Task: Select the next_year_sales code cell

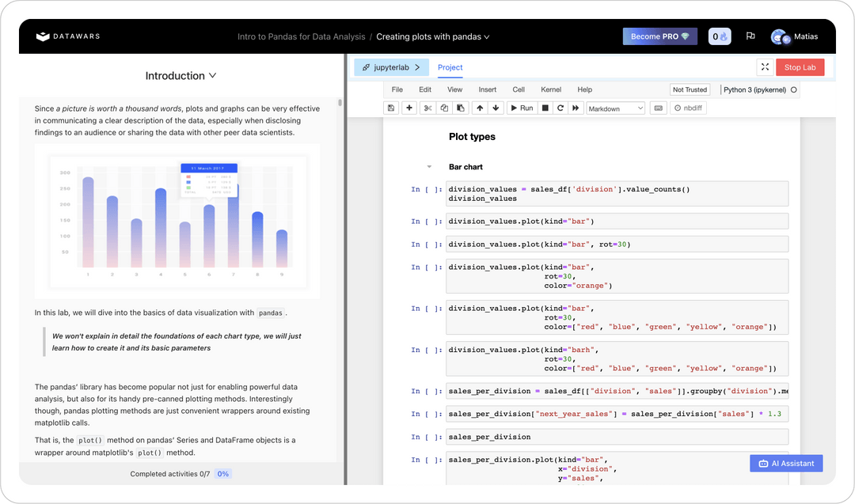Action: point(617,414)
